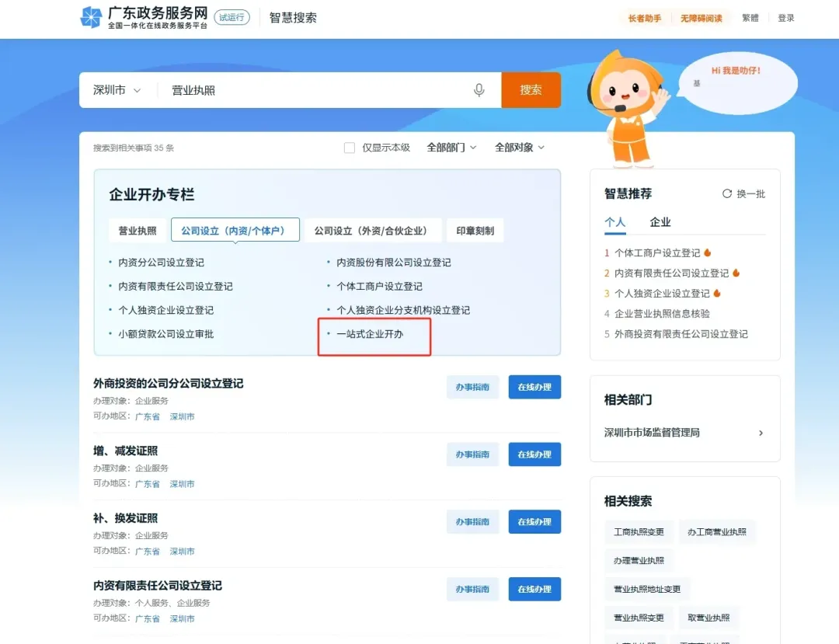The height and width of the screenshot is (644, 839).
Task: Select the 企业 tab in 智慧推荐
Action: click(660, 222)
